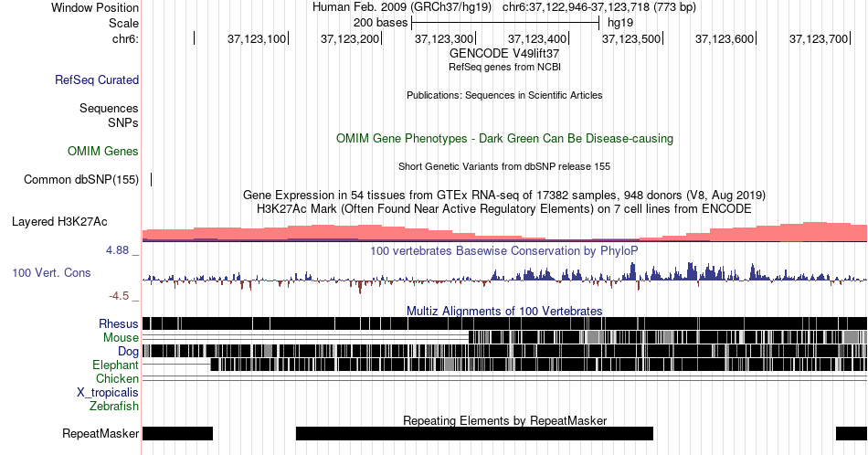Click the pink H3K27Ac signal graph
Viewport: 868px width, 455px height.
[x=504, y=232]
